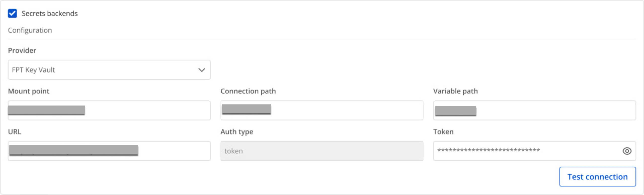Reveal the token with the eye icon

627,151
